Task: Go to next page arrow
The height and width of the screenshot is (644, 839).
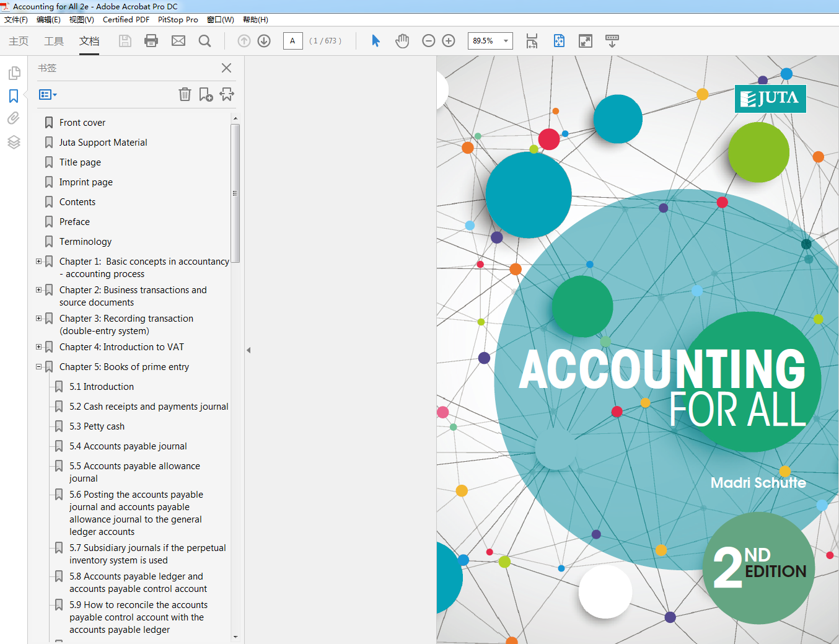Action: coord(264,41)
